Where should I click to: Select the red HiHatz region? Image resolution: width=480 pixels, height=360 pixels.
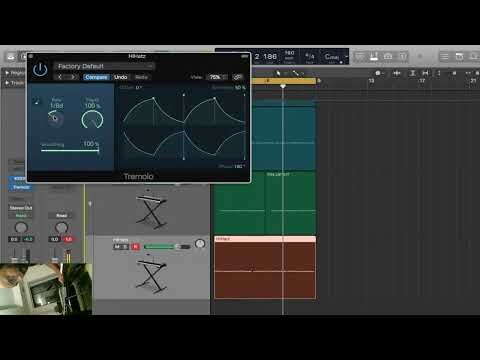(x=265, y=267)
